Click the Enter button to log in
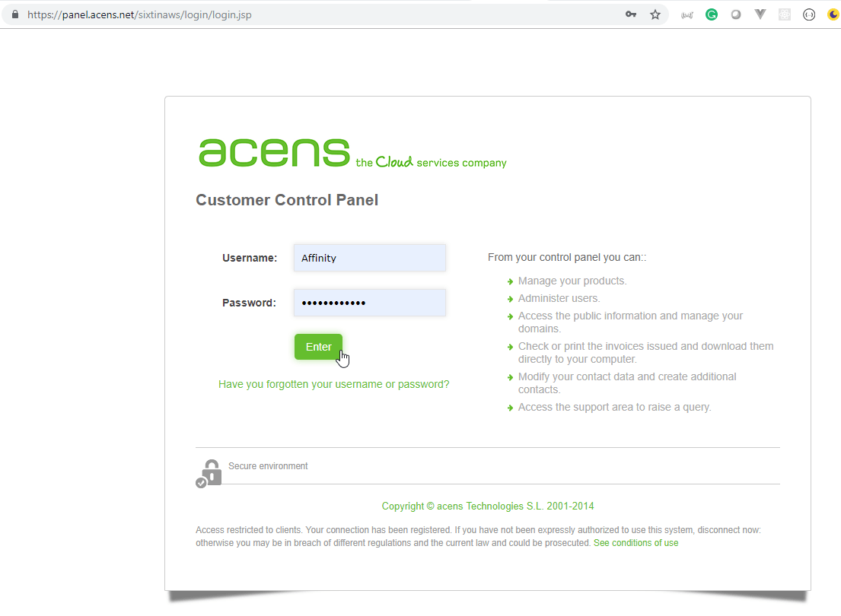The width and height of the screenshot is (841, 616). [x=318, y=347]
